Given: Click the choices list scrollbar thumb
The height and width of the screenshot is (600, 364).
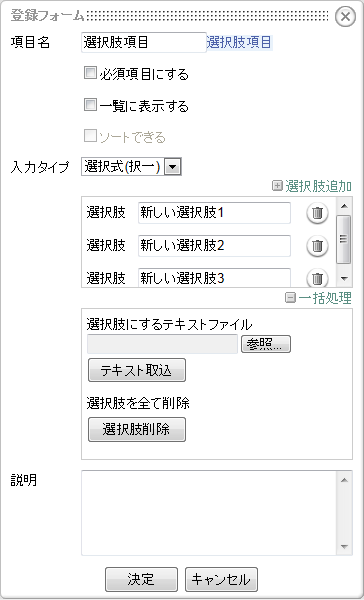Looking at the screenshot, I should pyautogui.click(x=344, y=239).
